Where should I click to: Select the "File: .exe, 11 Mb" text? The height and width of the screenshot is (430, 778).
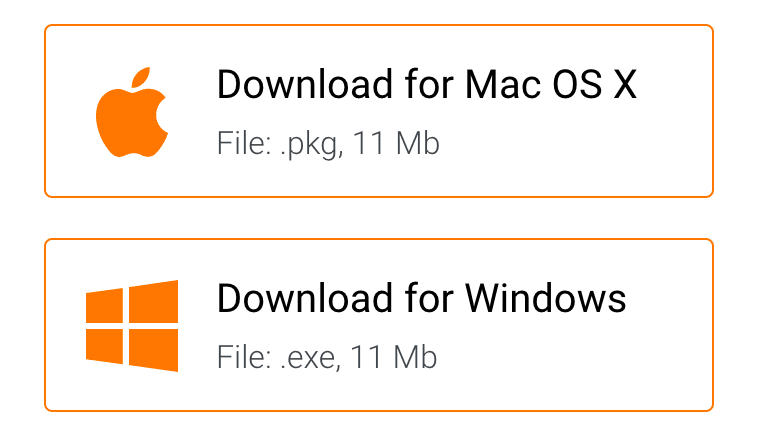(327, 357)
